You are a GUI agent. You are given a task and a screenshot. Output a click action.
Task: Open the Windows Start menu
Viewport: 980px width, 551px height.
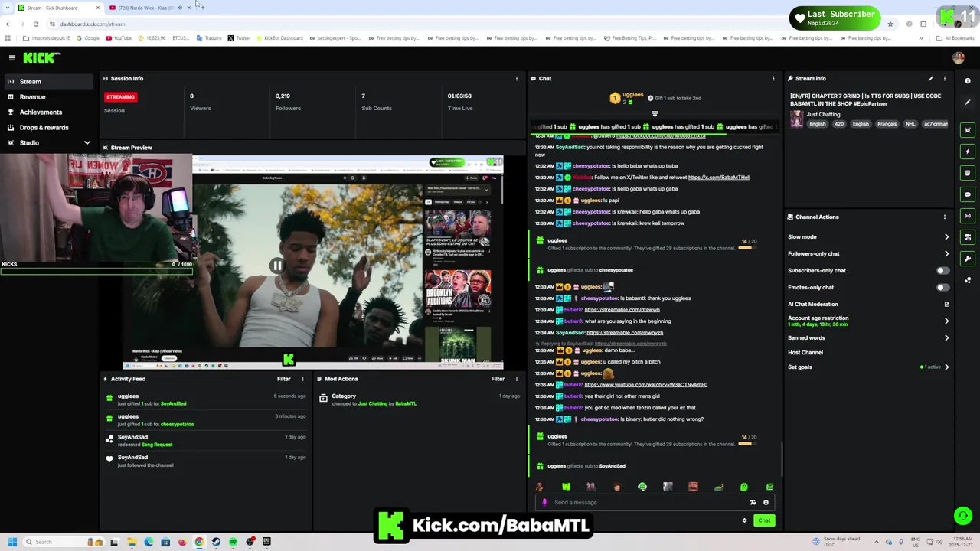coord(12,542)
